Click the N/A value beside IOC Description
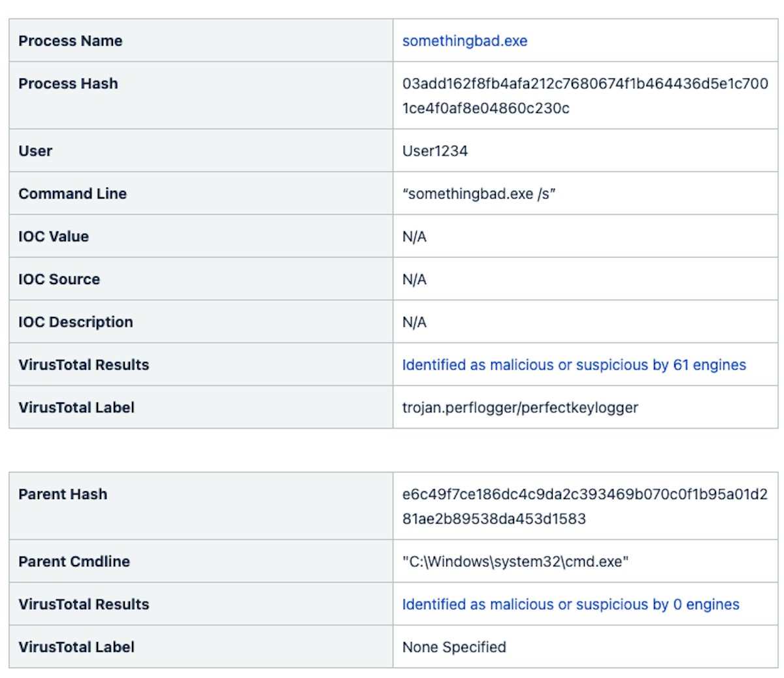This screenshot has width=784, height=678. 414,322
